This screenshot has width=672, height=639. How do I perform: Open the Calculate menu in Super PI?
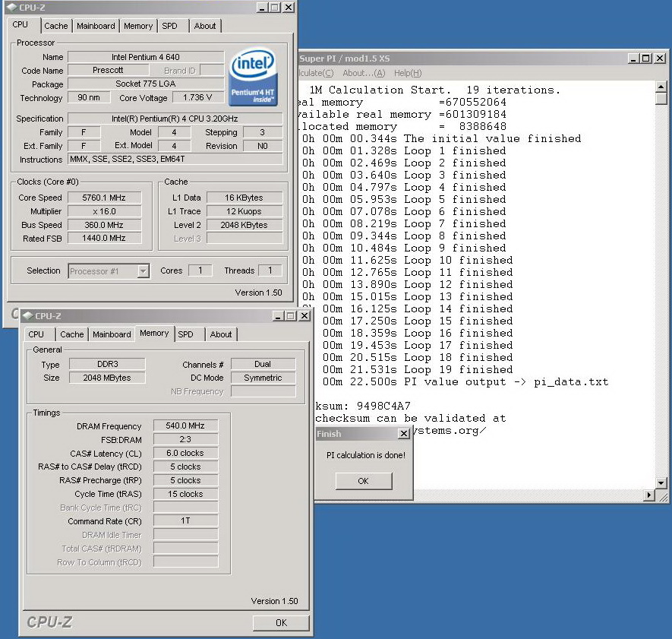[x=315, y=73]
